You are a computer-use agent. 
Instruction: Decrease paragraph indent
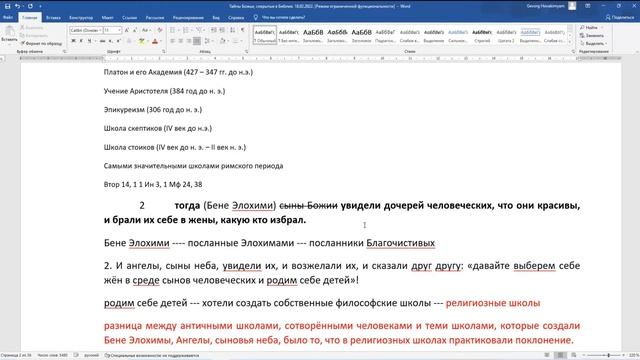[214, 30]
